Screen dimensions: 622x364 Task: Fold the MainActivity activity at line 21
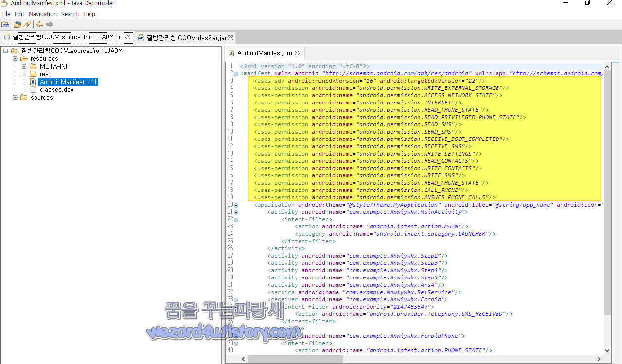point(236,212)
